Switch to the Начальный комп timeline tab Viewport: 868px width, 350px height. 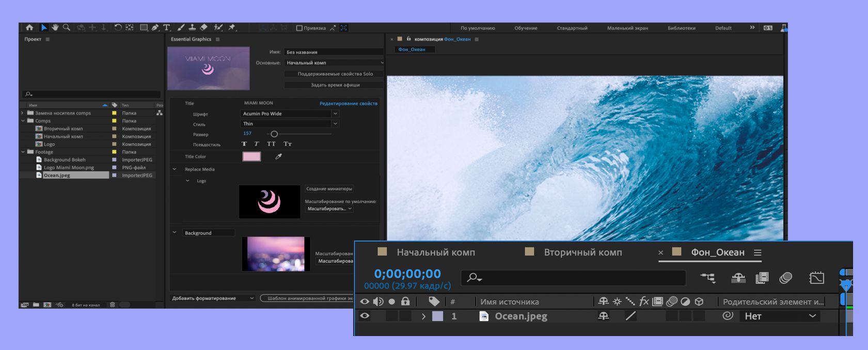click(x=436, y=252)
